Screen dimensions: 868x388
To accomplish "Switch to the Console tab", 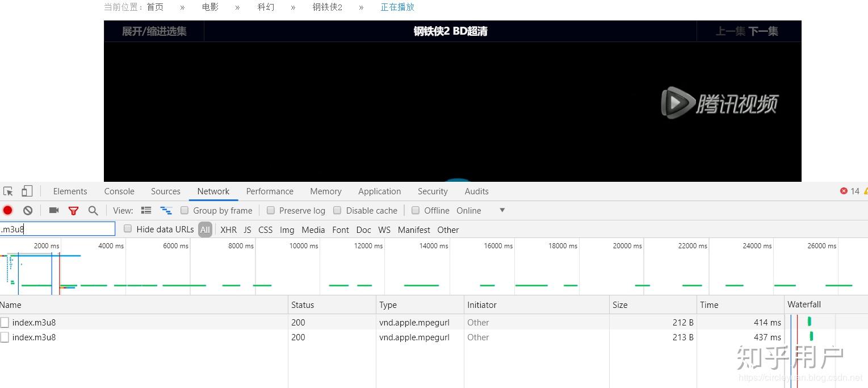I will tap(119, 191).
